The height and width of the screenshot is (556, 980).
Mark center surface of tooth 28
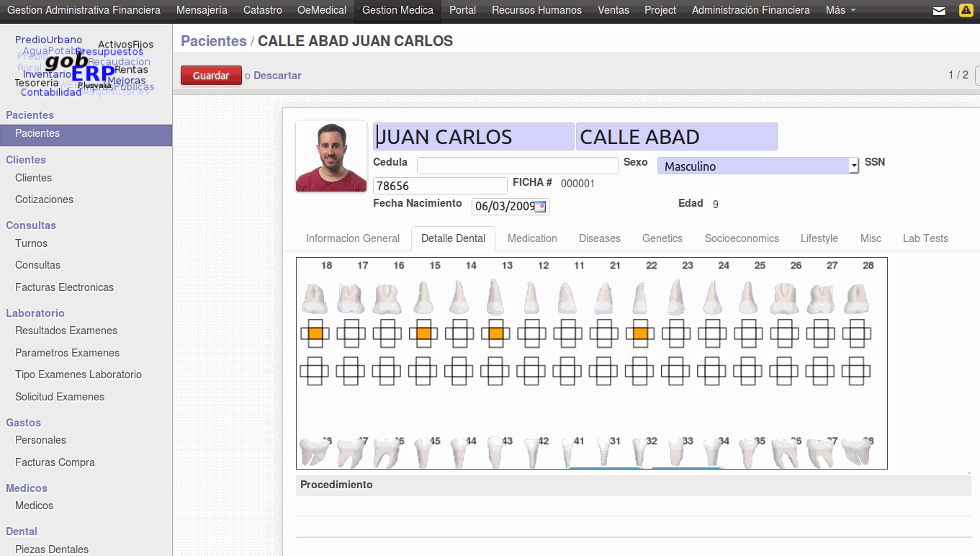(x=856, y=333)
